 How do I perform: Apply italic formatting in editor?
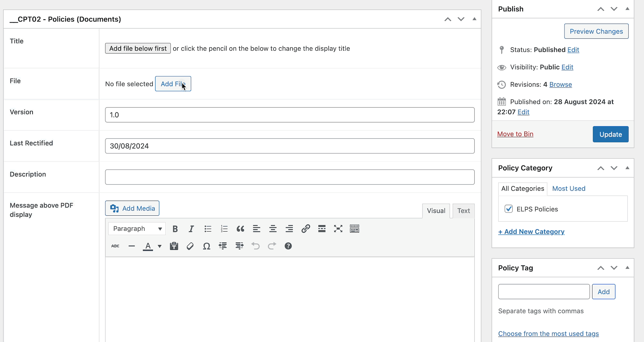[191, 229]
